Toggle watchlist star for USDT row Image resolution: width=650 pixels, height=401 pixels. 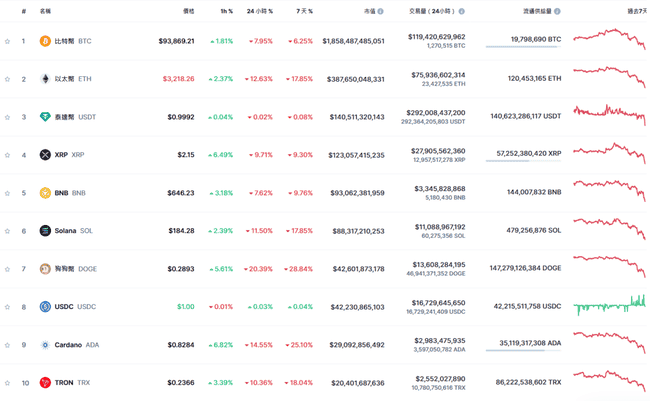pos(7,117)
